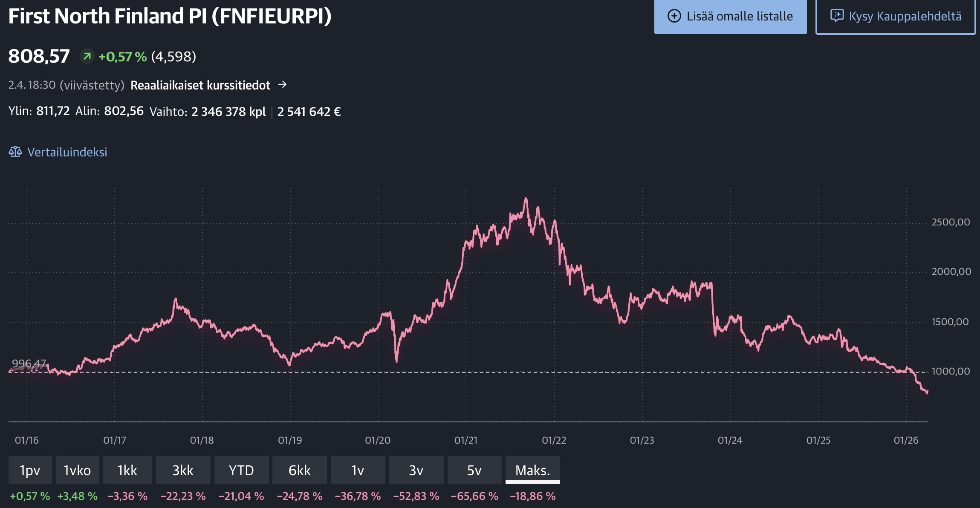Screen dimensions: 980x508
Task: Click the arrow after Reaaliaikaiset kurssitiedot
Action: 282,85
